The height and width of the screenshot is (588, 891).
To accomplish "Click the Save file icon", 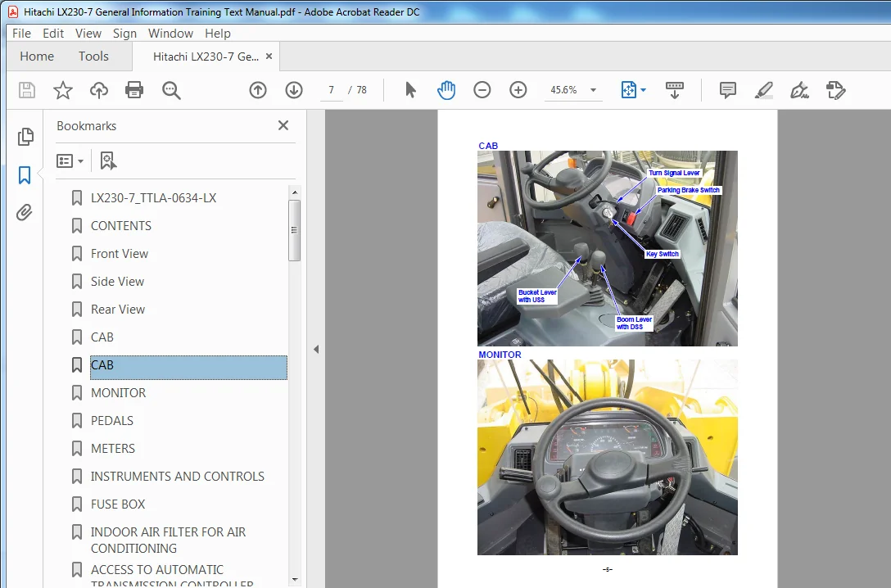I will (x=27, y=90).
